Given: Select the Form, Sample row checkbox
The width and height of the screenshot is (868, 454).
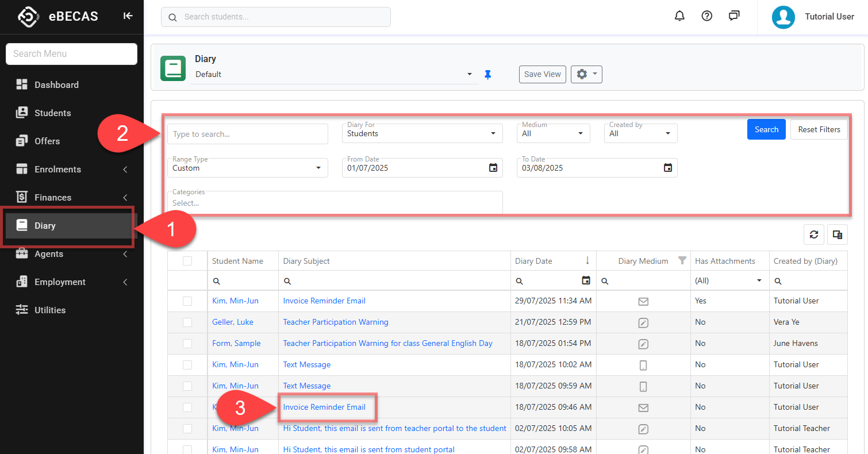Looking at the screenshot, I should point(187,344).
